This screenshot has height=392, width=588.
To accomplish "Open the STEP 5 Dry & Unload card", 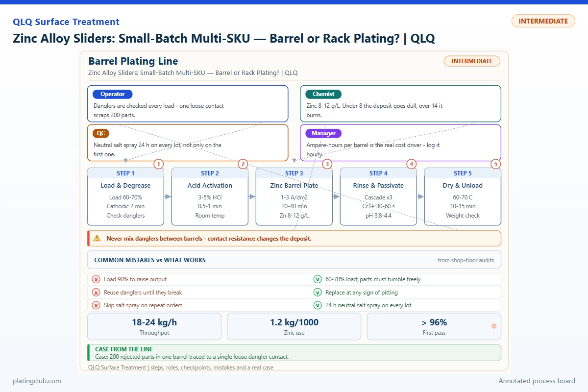I will tap(463, 196).
